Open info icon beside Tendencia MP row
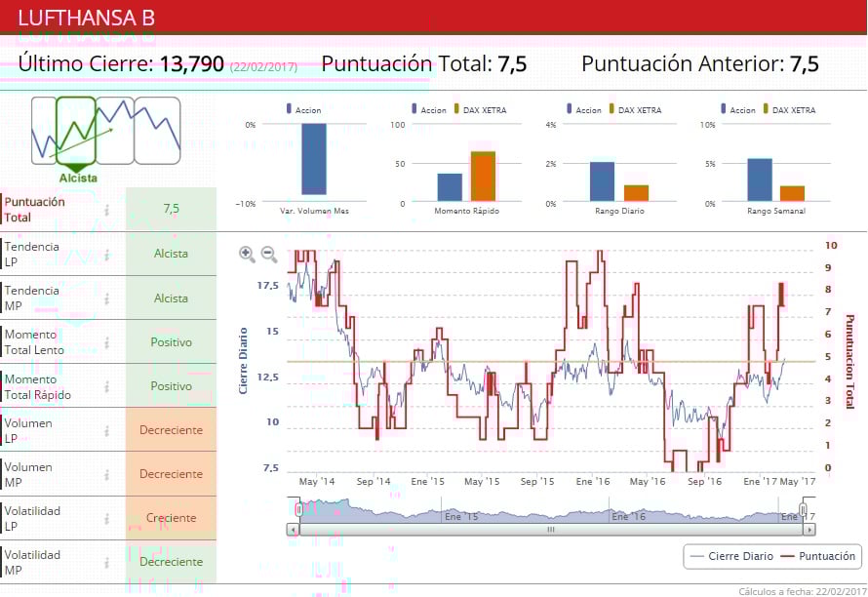The image size is (868, 597). pos(107,298)
